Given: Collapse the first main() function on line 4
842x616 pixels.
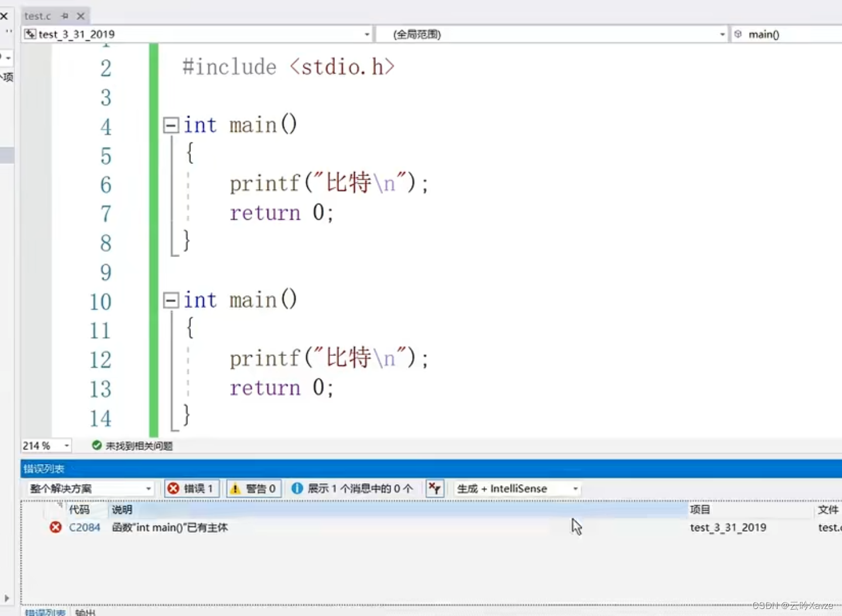Looking at the screenshot, I should tap(171, 125).
